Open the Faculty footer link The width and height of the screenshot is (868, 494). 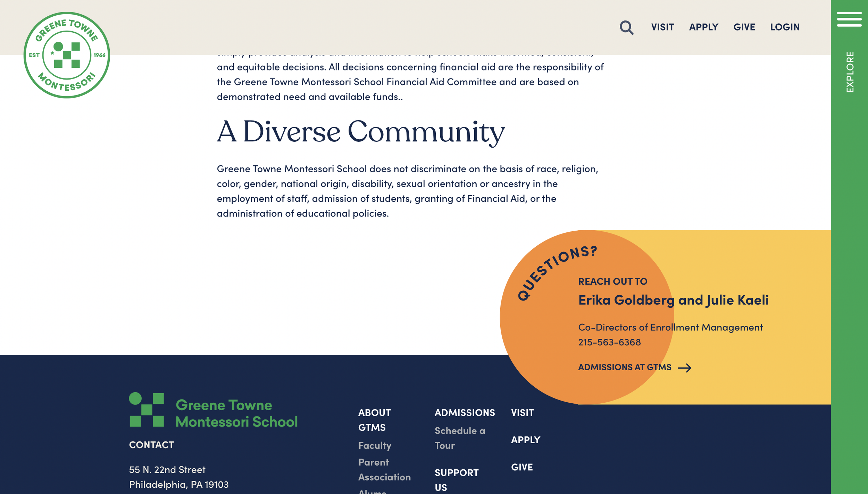click(375, 445)
